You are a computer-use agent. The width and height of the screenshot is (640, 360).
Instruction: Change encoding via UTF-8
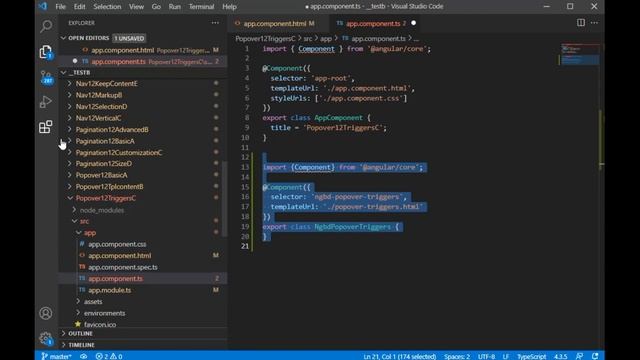(x=486, y=356)
